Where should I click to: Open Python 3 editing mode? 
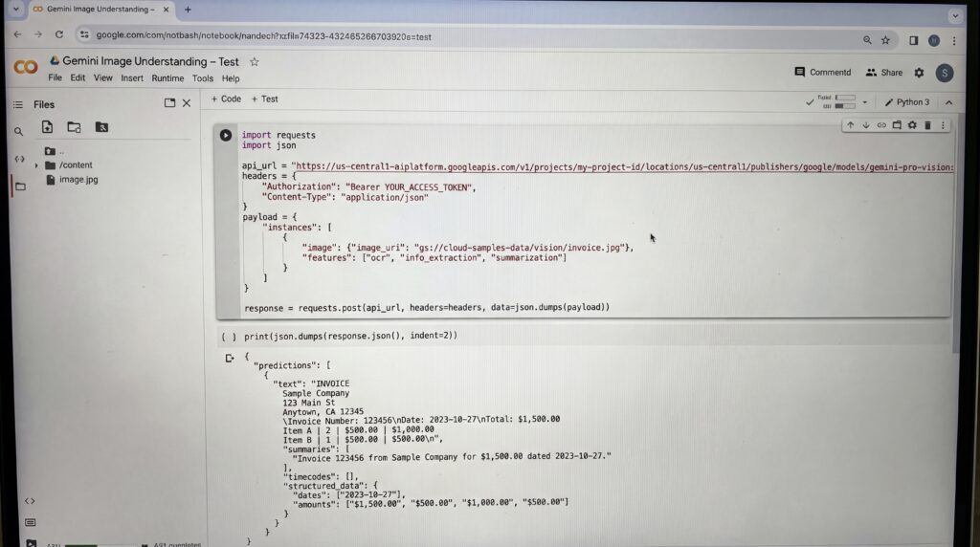[x=907, y=101]
